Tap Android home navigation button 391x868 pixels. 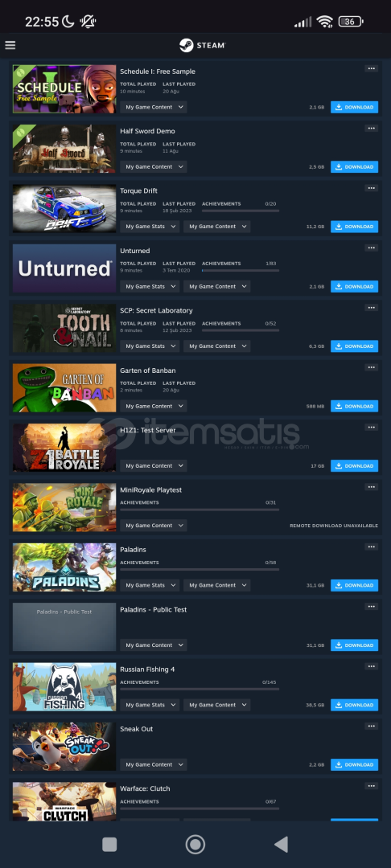[x=195, y=844]
